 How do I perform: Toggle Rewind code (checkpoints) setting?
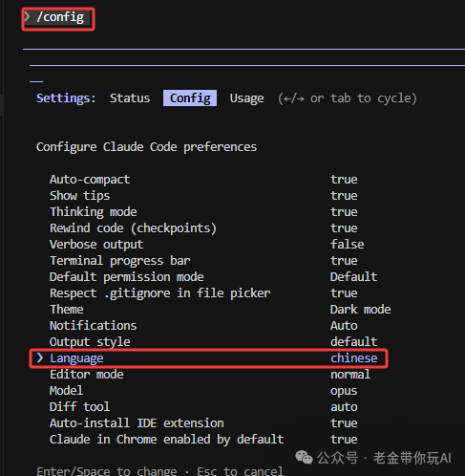[203, 228]
